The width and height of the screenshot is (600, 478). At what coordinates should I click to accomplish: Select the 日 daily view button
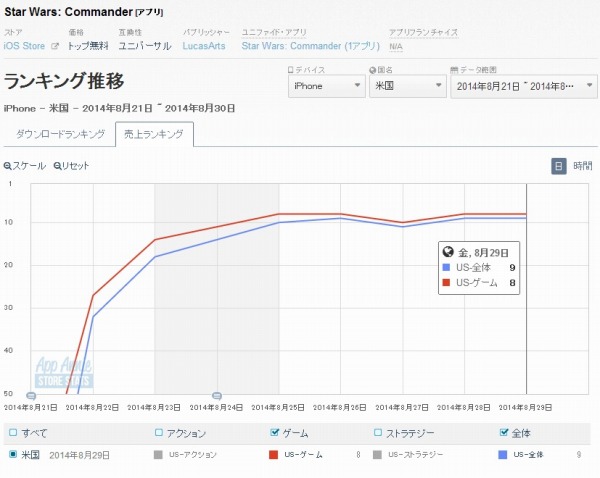point(559,166)
